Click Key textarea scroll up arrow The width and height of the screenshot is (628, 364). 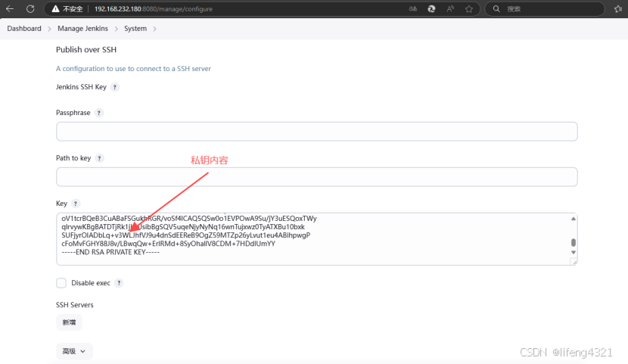(573, 218)
